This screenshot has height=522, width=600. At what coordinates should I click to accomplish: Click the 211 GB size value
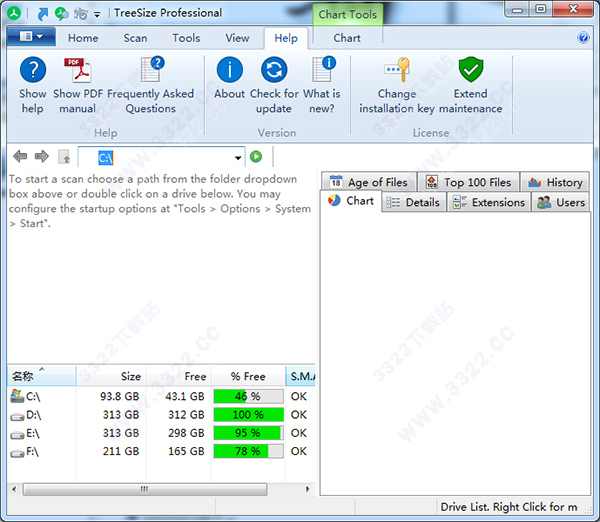(x=121, y=451)
